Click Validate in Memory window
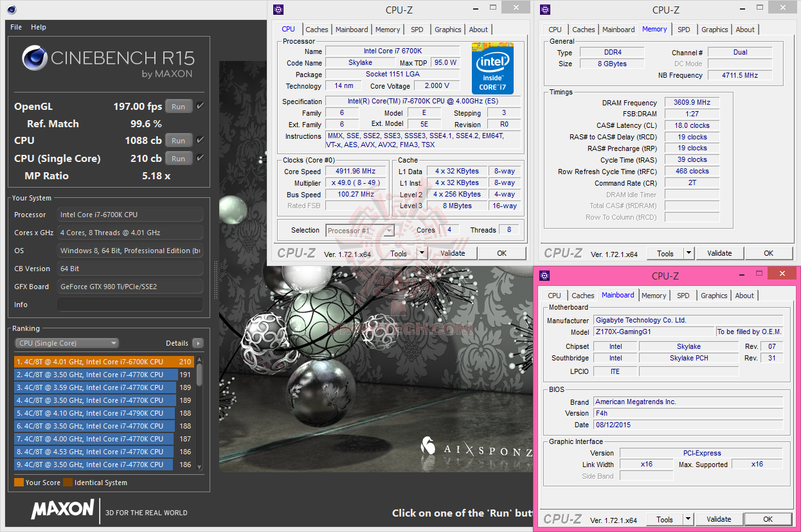 click(x=719, y=253)
